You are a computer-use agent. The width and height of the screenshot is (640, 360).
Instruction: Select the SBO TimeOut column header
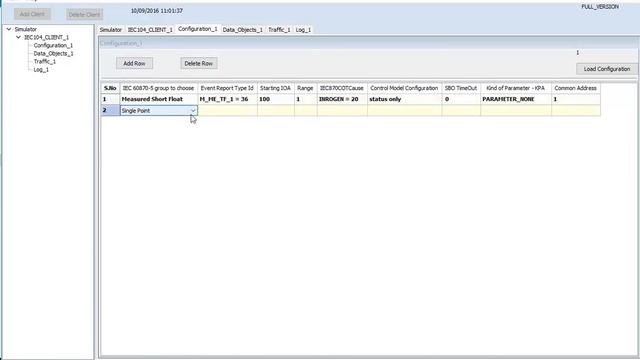tap(461, 88)
